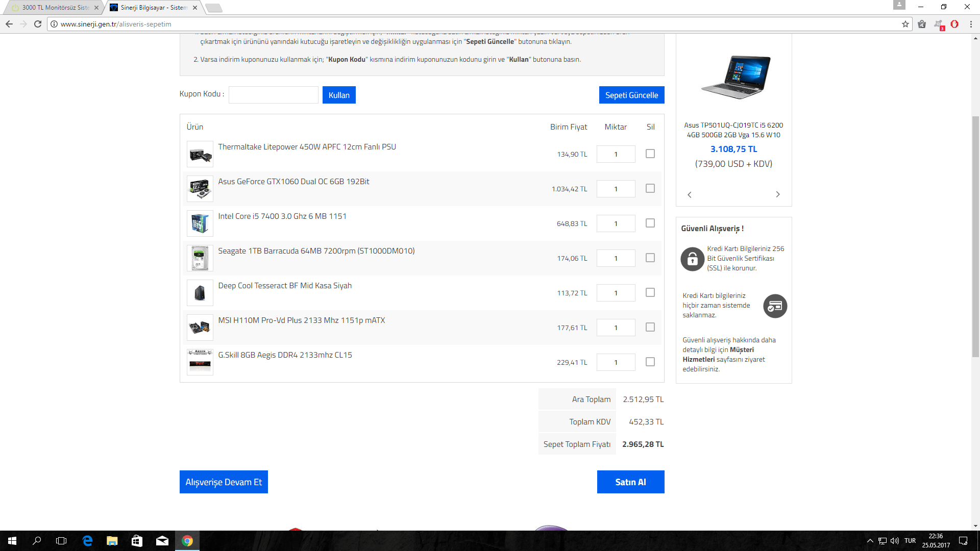The image size is (980, 551).
Task: Mark G.Skill 8GB Aegis RAM for deletion
Action: pyautogui.click(x=650, y=362)
